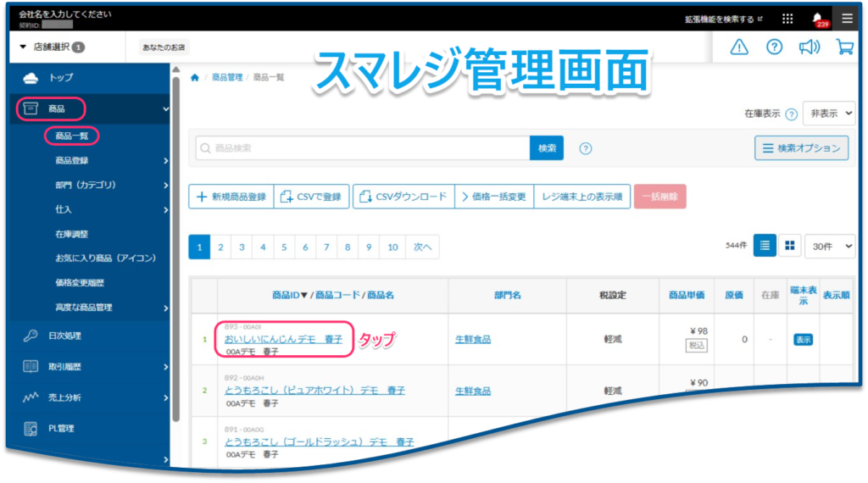Click the 商品検索 search field

tap(363, 148)
